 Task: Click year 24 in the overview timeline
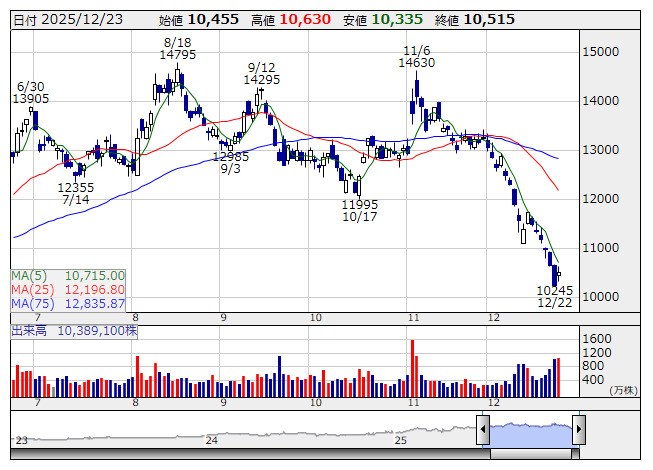(211, 440)
